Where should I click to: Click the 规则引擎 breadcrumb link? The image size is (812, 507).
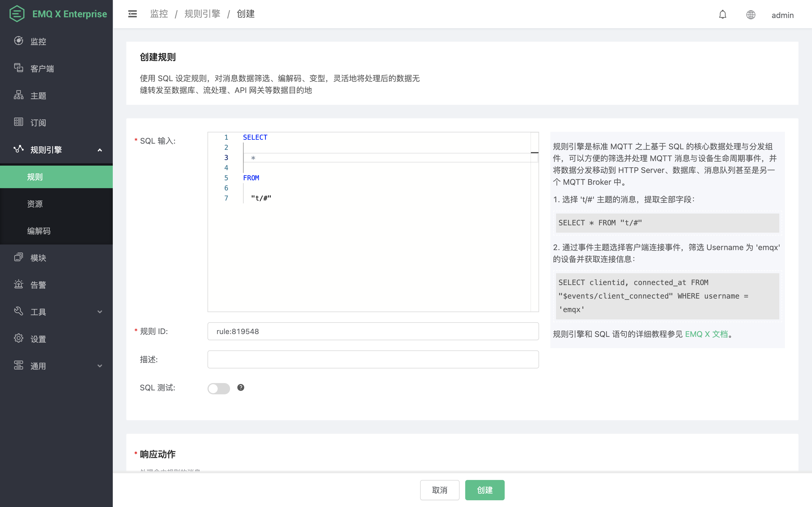pos(202,14)
